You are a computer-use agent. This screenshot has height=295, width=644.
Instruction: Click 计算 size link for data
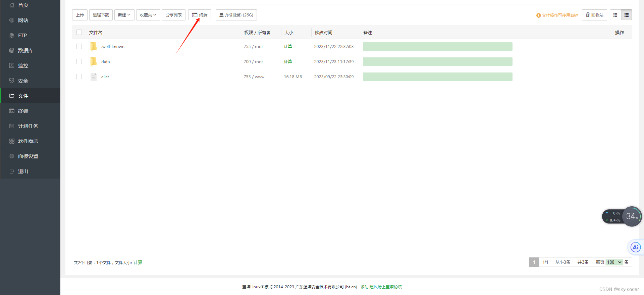point(288,61)
